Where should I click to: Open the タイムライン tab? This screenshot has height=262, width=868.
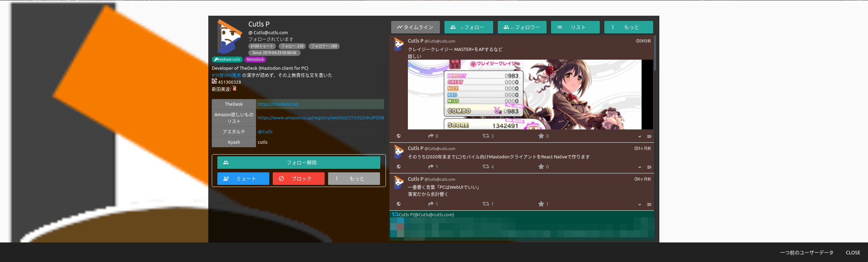pyautogui.click(x=415, y=27)
